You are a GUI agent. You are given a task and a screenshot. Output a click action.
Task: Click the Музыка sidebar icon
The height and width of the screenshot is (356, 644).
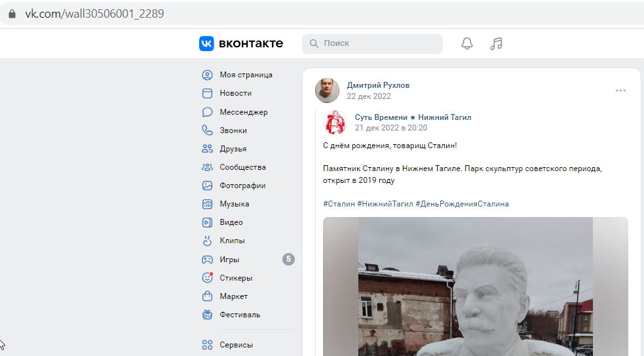pos(208,204)
